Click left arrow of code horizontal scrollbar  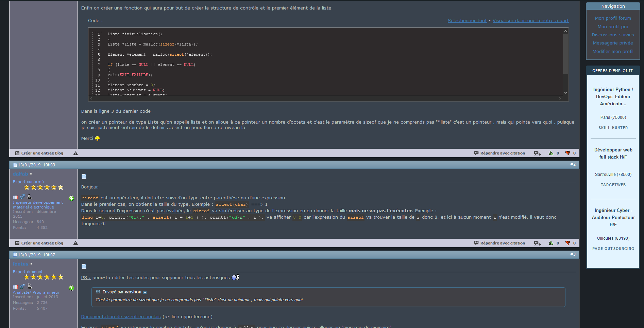click(x=91, y=98)
